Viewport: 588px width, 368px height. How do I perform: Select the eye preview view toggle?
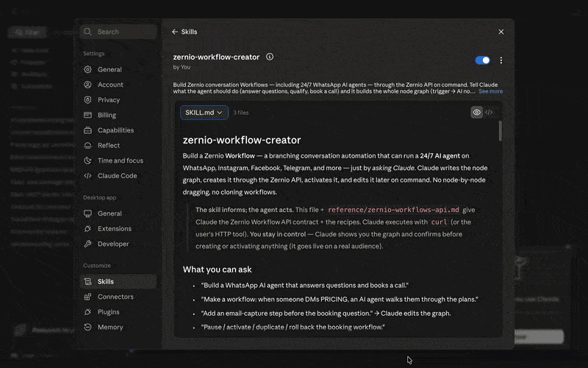[476, 113]
